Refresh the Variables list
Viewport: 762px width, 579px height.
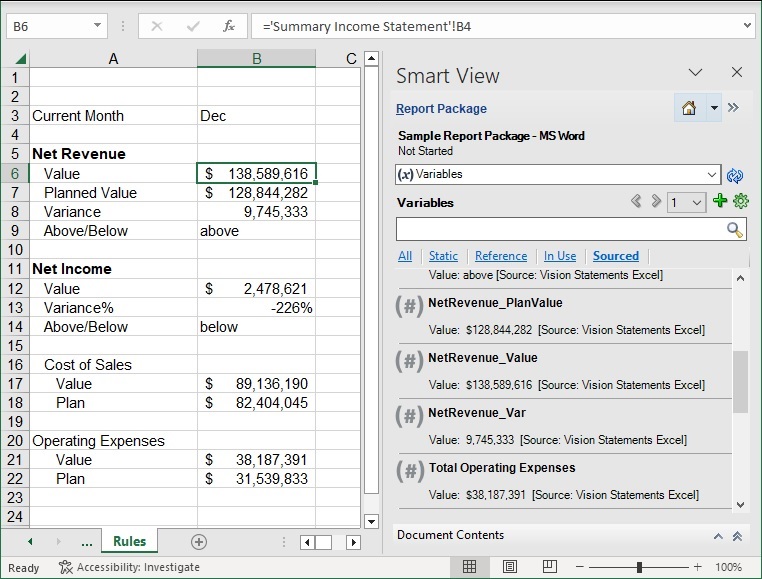(735, 175)
